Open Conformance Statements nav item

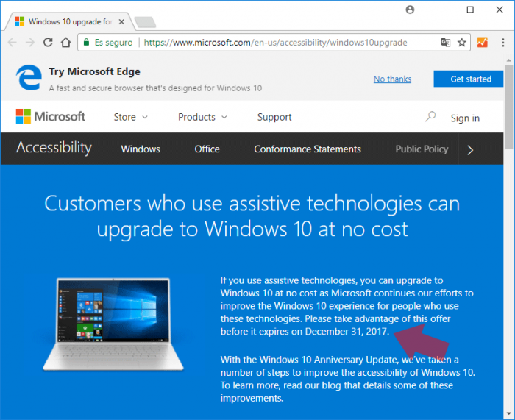(x=308, y=149)
